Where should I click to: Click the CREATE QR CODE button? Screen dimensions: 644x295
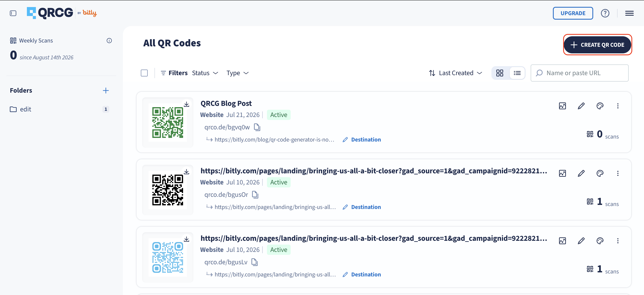click(597, 45)
